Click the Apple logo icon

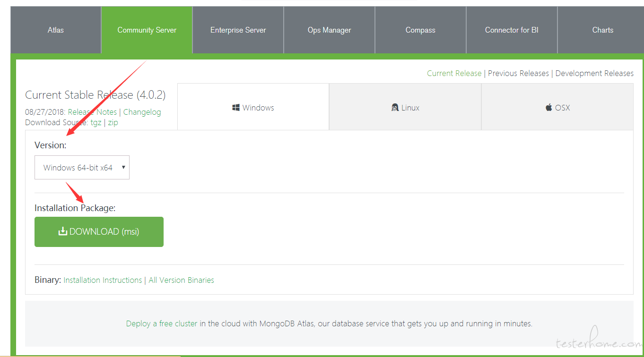pos(549,107)
